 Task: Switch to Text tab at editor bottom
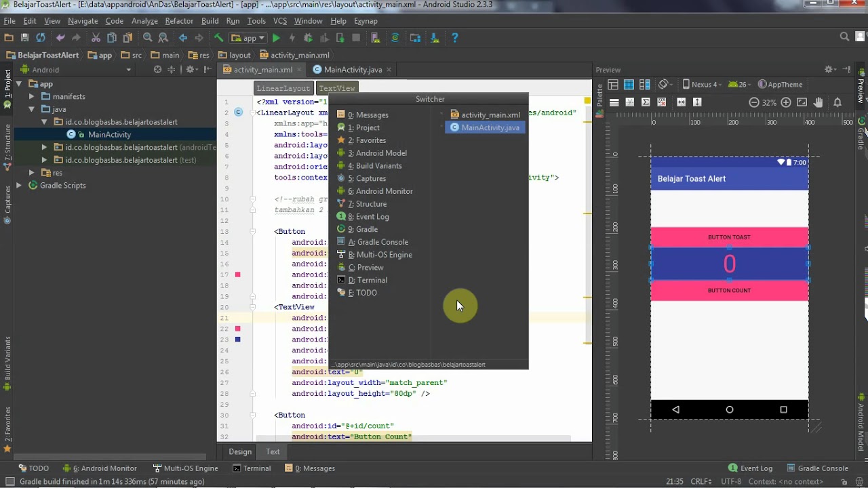(273, 451)
